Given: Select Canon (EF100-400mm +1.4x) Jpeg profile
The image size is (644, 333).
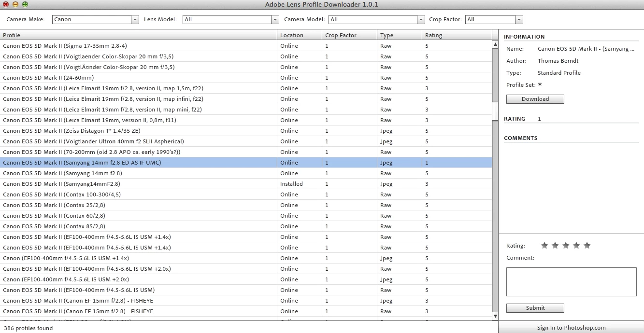Looking at the screenshot, I should [246, 258].
